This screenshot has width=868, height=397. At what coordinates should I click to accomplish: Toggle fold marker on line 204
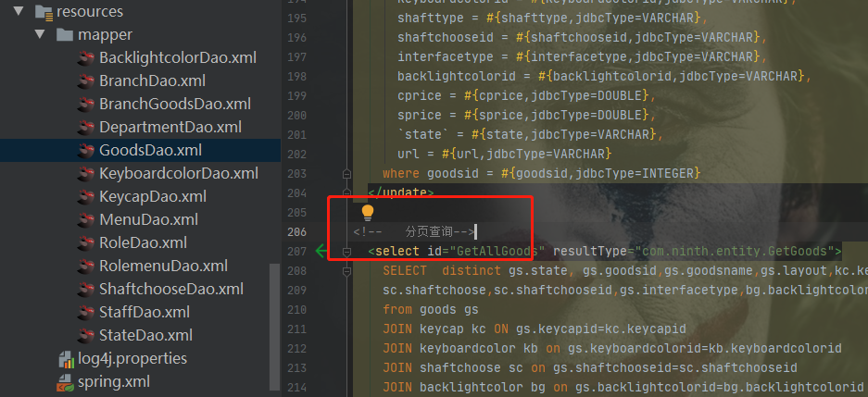(x=347, y=193)
